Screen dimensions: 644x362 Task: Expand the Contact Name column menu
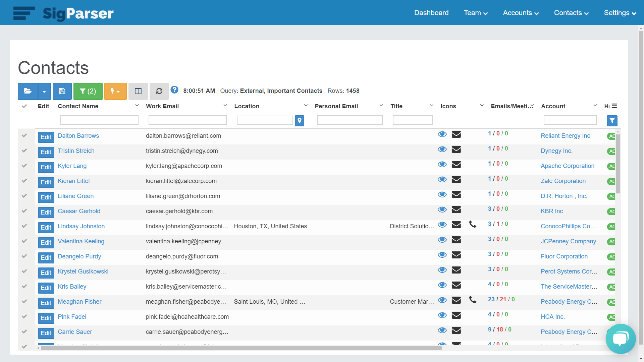pos(137,106)
